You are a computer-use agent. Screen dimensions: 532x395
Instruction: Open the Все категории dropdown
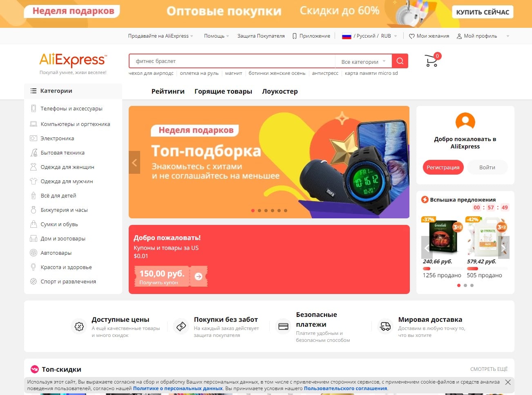pyautogui.click(x=363, y=61)
